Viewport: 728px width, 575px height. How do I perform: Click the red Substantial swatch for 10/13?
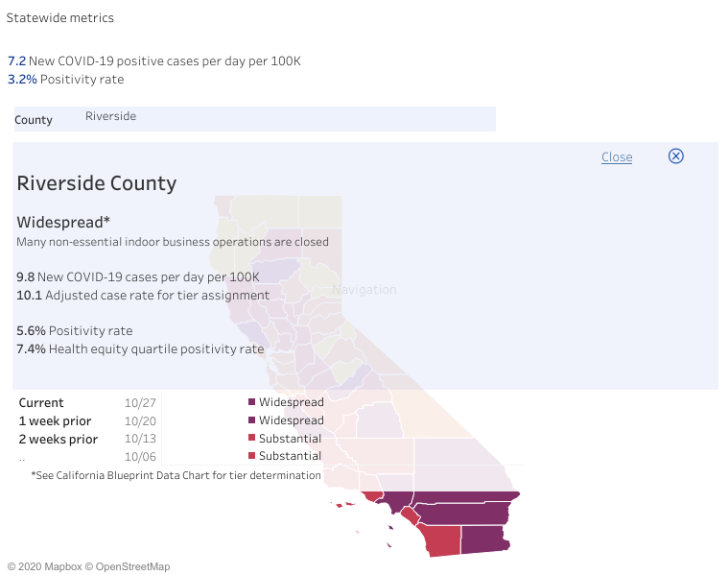(252, 439)
